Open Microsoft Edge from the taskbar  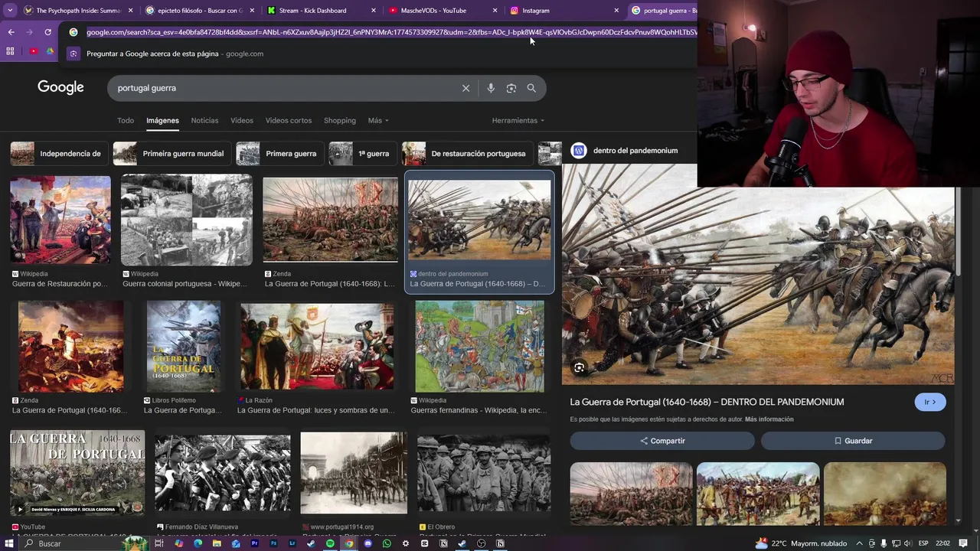(198, 543)
